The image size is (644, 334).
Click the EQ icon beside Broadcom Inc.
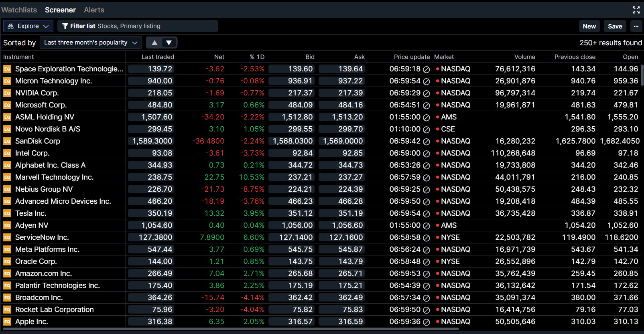click(7, 298)
